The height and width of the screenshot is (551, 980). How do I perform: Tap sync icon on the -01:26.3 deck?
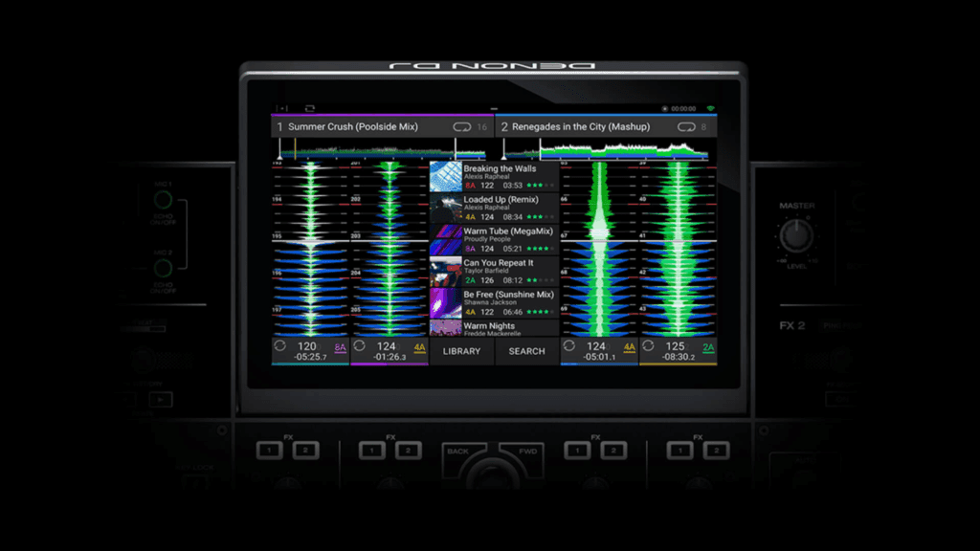[x=360, y=345]
